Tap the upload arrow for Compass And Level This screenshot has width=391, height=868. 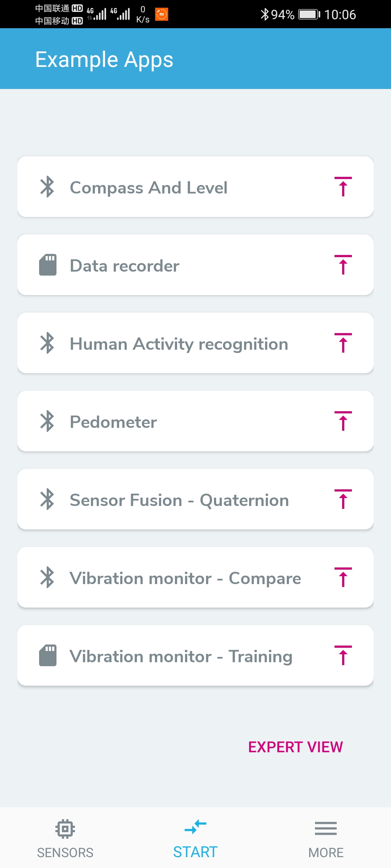(x=343, y=187)
